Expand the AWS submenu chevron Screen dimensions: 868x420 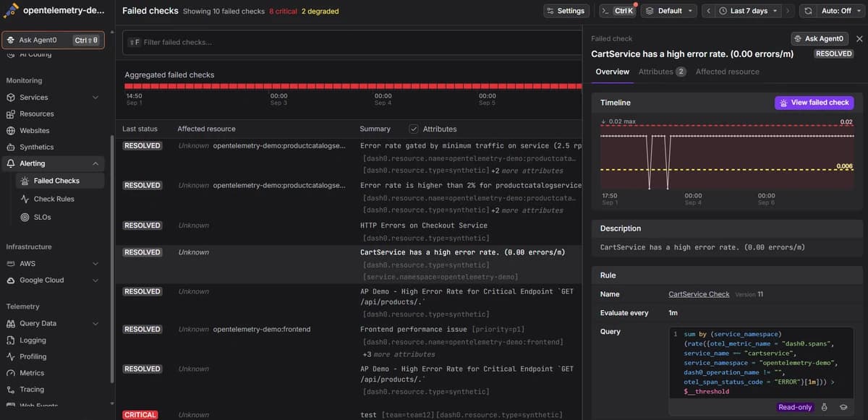pos(95,264)
